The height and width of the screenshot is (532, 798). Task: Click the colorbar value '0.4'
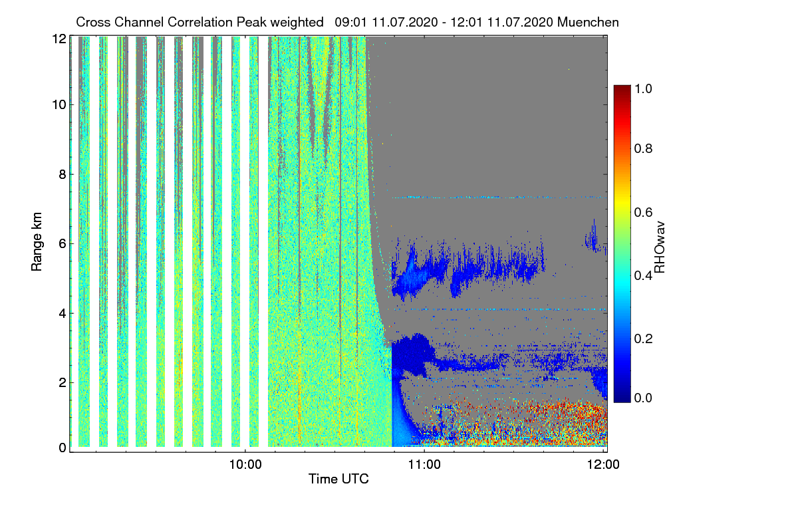click(642, 275)
